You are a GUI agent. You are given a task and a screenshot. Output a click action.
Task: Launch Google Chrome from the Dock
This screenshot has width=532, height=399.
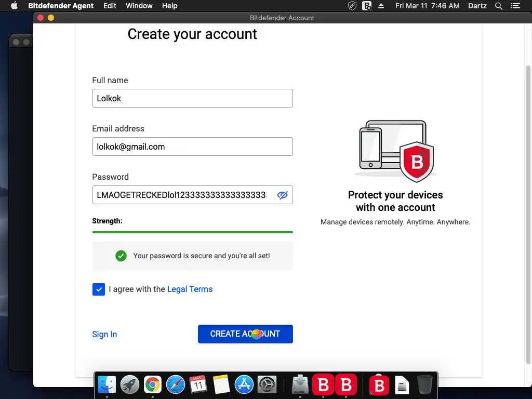(153, 385)
